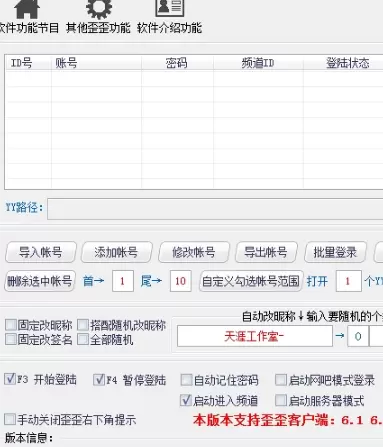
Task: Click the house icon for 软件功能节目
Action: coord(27,8)
